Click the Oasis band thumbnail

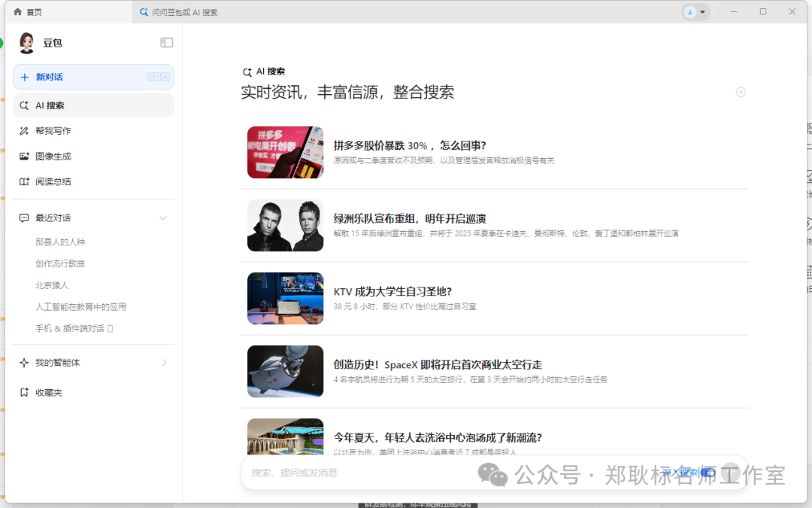286,226
